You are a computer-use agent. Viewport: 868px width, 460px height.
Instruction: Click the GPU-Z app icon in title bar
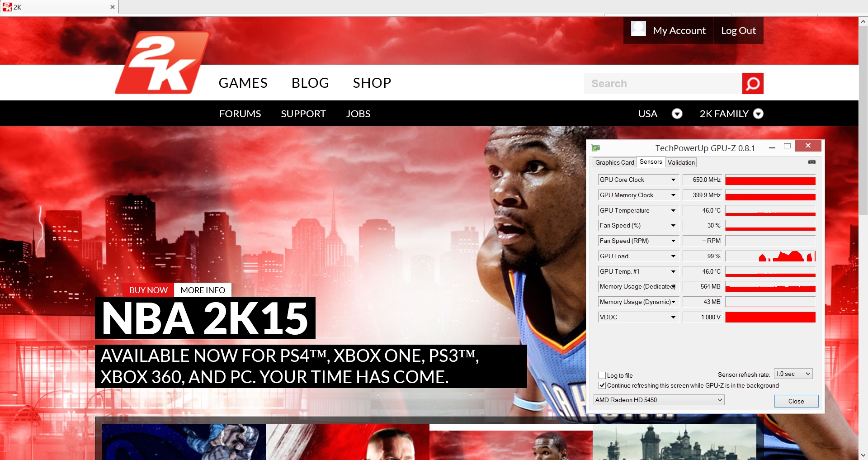(x=596, y=148)
